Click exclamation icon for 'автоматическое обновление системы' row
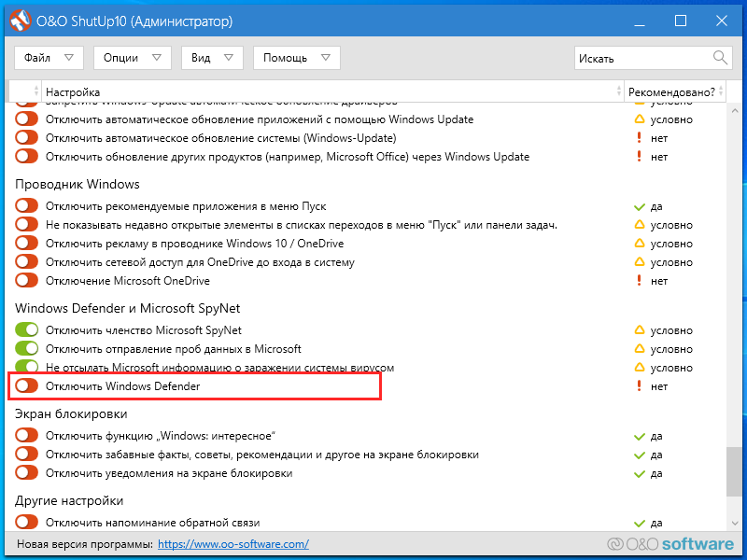This screenshot has width=747, height=560. point(640,137)
